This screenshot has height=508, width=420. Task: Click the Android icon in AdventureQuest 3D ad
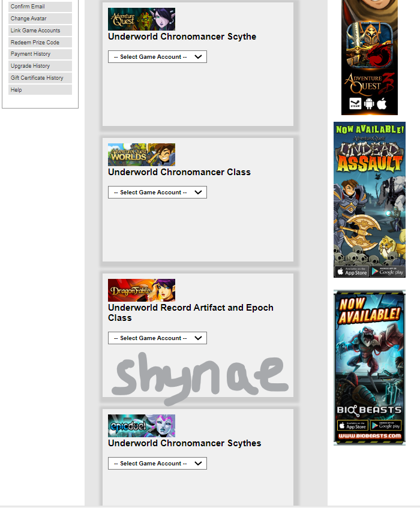[369, 104]
